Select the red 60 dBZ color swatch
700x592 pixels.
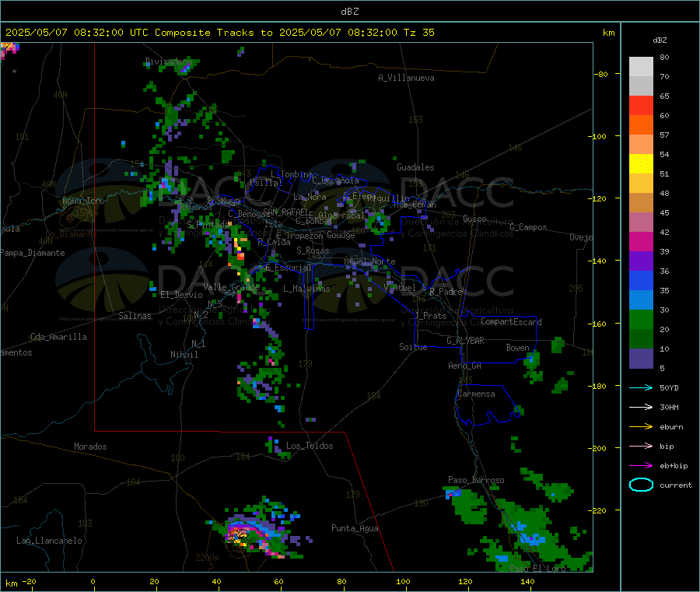point(641,105)
